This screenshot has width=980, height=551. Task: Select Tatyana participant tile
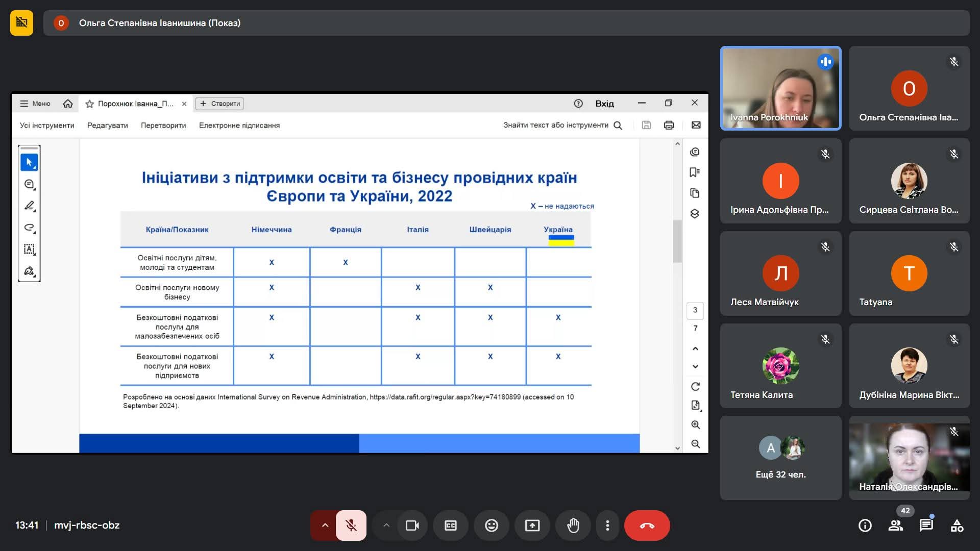[909, 273]
